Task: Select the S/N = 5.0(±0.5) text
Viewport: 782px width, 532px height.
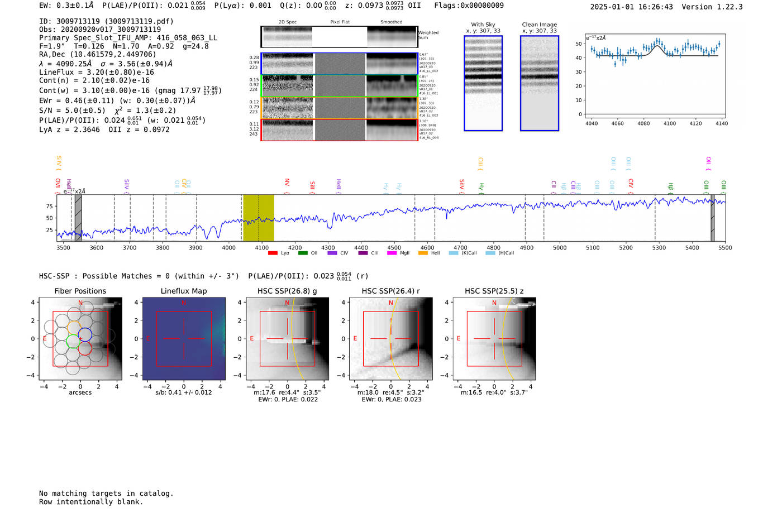Action: point(72,111)
